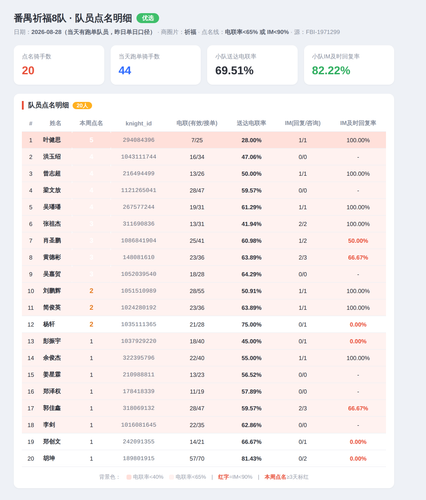Click the 点名骑手数 card showing 20
The image size is (426, 500).
pos(59,65)
